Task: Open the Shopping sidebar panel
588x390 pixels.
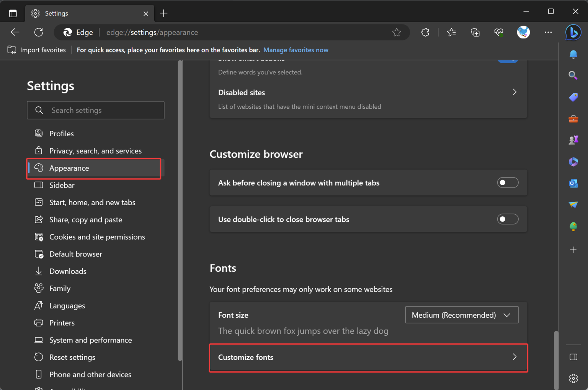Action: pos(573,97)
